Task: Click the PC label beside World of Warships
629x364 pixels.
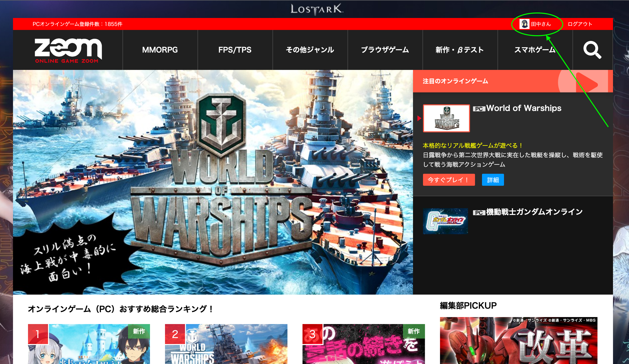Action: [x=479, y=109]
